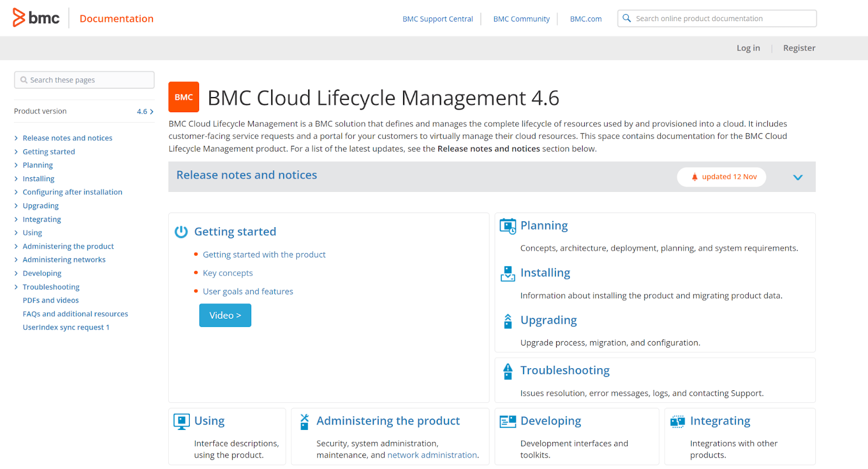Click bold 'Release notes and notices' in description
This screenshot has width=868, height=469.
pyautogui.click(x=489, y=149)
